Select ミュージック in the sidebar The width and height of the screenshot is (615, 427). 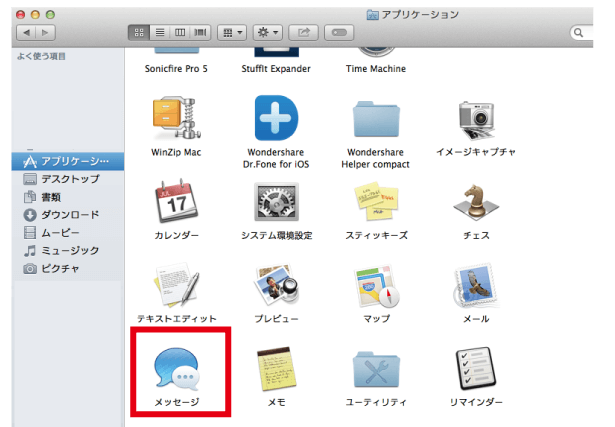click(68, 251)
